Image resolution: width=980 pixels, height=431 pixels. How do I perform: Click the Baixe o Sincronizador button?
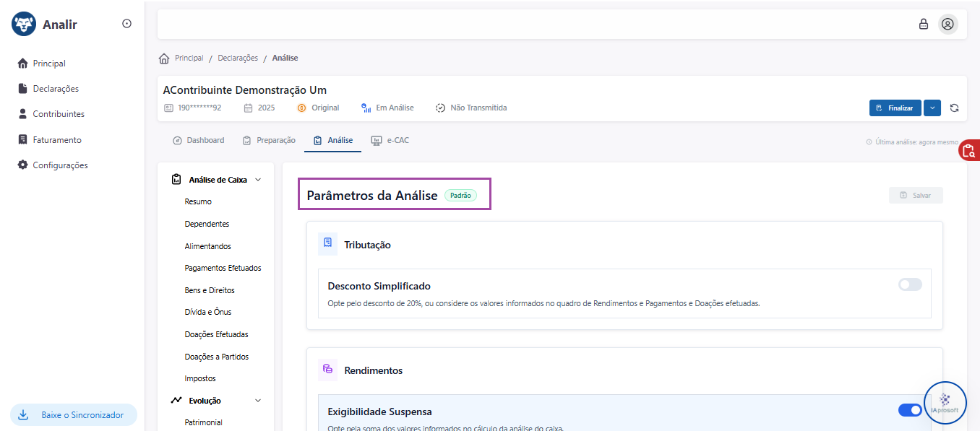coord(74,415)
